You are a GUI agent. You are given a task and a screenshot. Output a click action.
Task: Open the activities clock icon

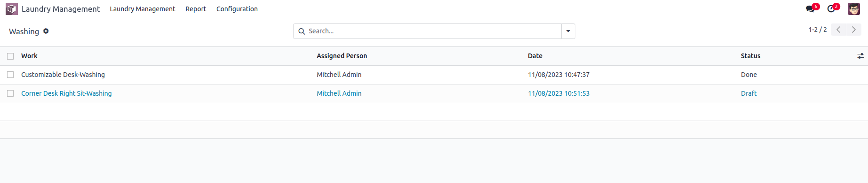point(831,9)
